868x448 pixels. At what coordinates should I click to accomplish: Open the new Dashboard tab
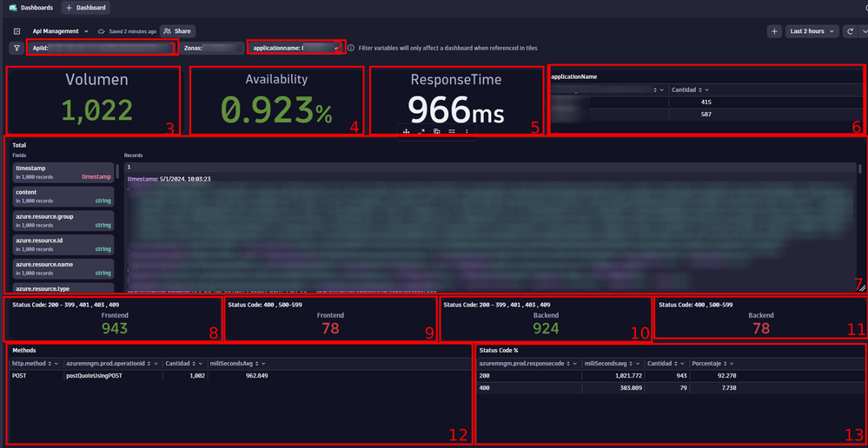click(87, 8)
